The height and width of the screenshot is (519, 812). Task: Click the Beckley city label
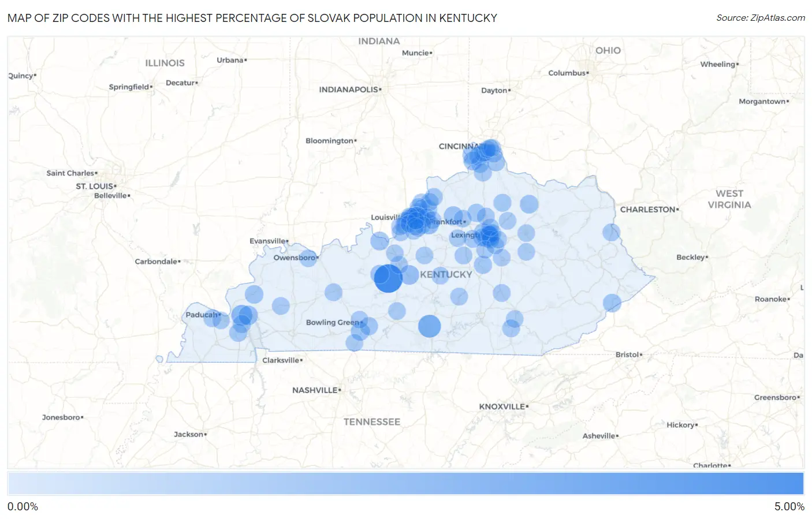pos(691,257)
